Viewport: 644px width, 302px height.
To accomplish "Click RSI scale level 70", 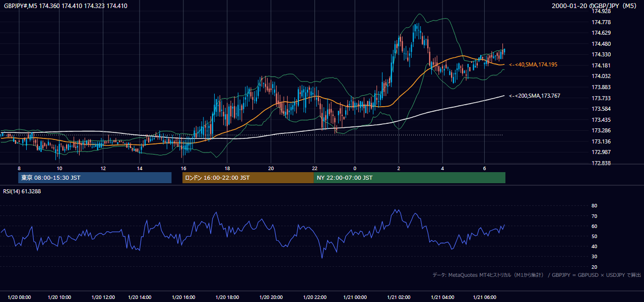I will click(x=594, y=216).
